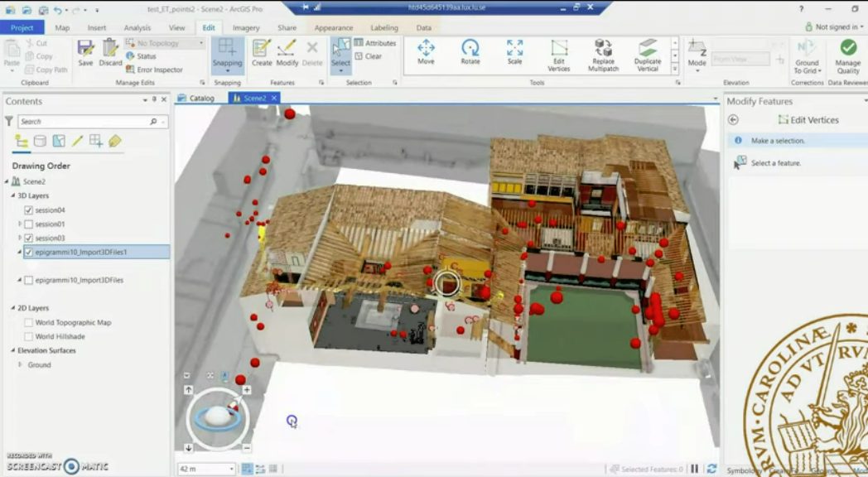Collapse the 3D Layers group
Screen dimensions: 868x477
coord(12,195)
